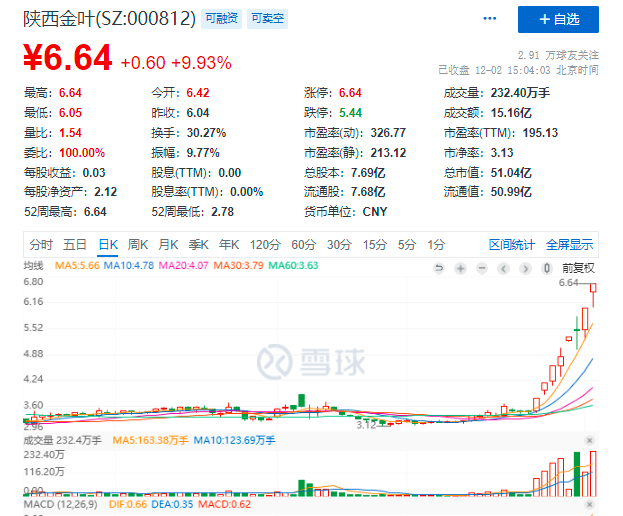Click the 总市值 51.04亿 value
Screen dimensions: 623x516
[511, 173]
